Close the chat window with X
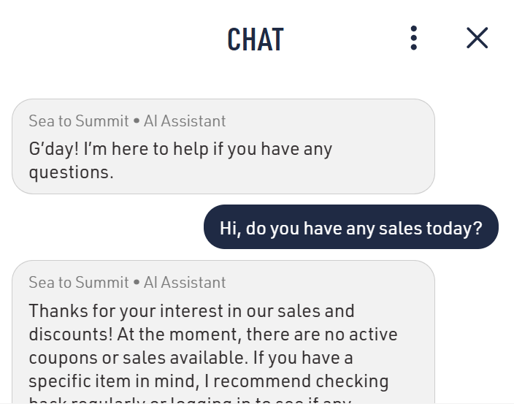Viewport: 514px width, 420px height. point(477,38)
